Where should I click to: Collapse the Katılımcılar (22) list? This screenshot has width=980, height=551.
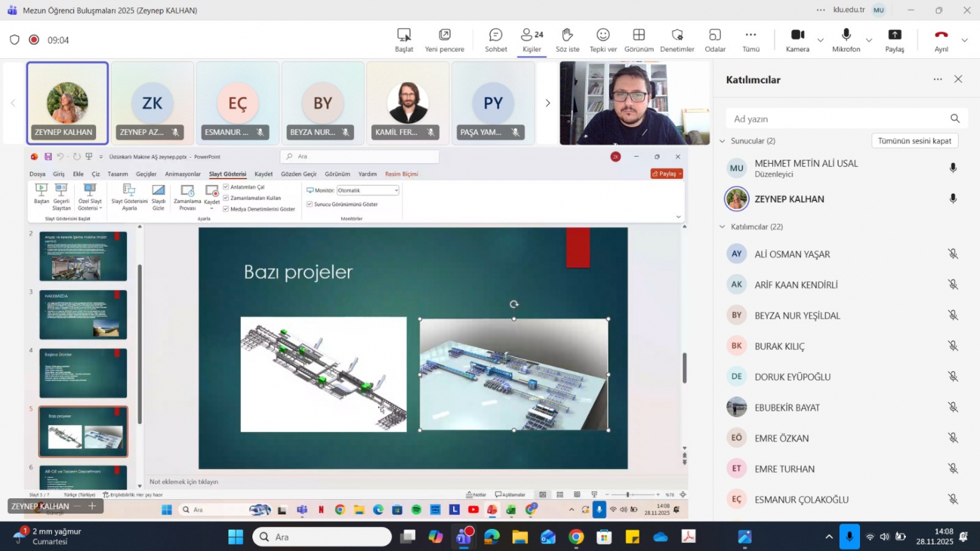pyautogui.click(x=722, y=227)
